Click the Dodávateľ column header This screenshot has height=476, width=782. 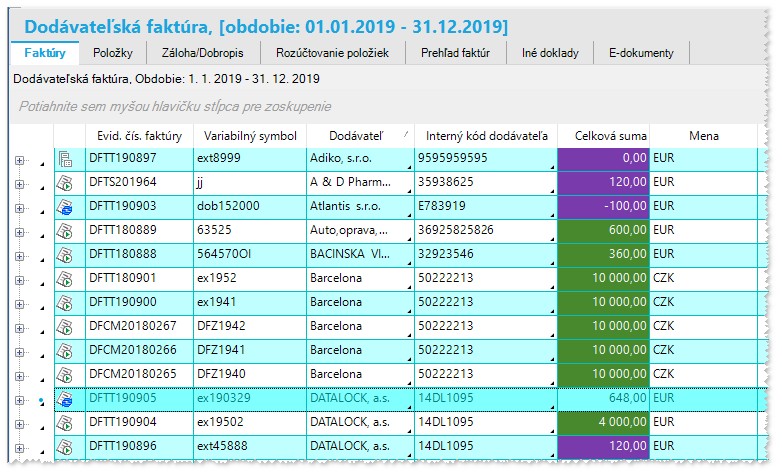click(x=360, y=136)
